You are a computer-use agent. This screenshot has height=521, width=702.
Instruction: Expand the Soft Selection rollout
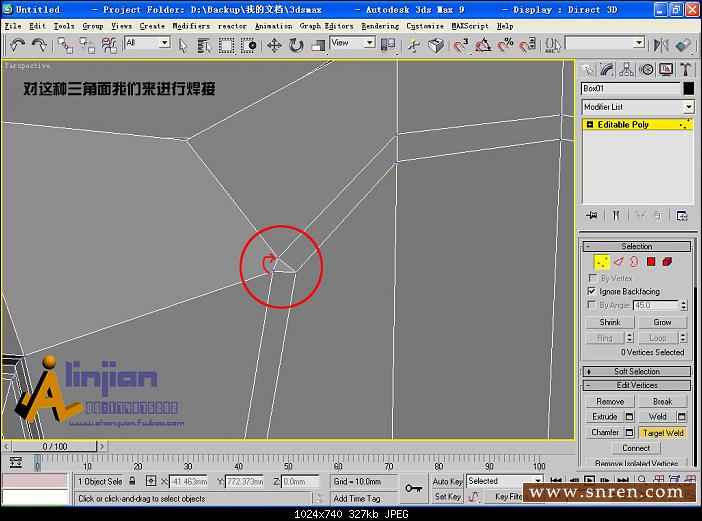coord(637,372)
